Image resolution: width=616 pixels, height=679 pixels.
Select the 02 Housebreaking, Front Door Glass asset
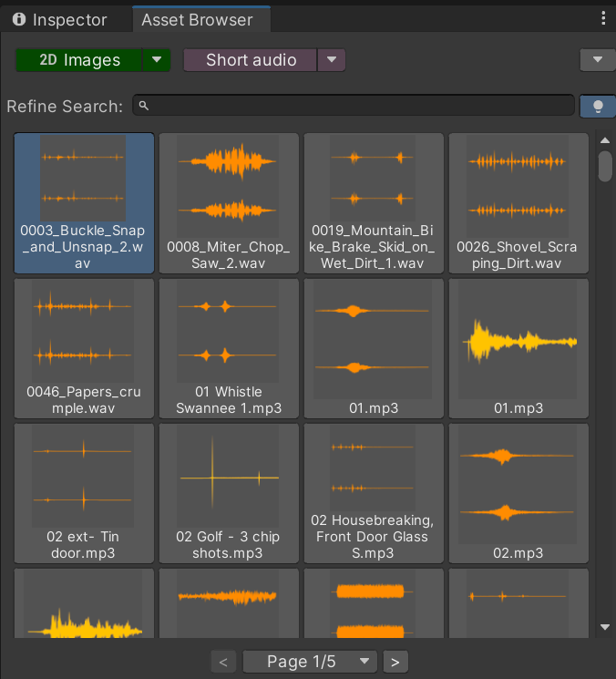(x=374, y=493)
